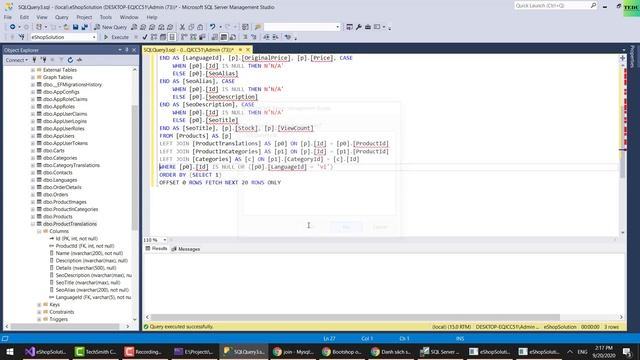Click the results pane horizontal scrollbar
This screenshot has width=640, height=360.
(355, 317)
